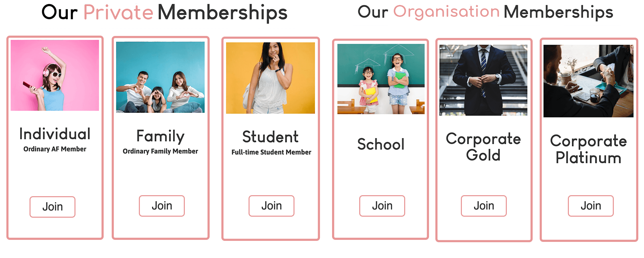Click Join button under Corporate Platinum
Viewport: 644px width, 258px height.
pyautogui.click(x=591, y=206)
